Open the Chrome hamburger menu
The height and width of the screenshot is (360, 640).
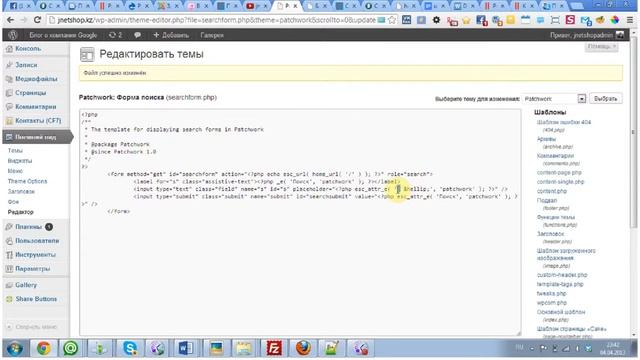click(x=630, y=20)
